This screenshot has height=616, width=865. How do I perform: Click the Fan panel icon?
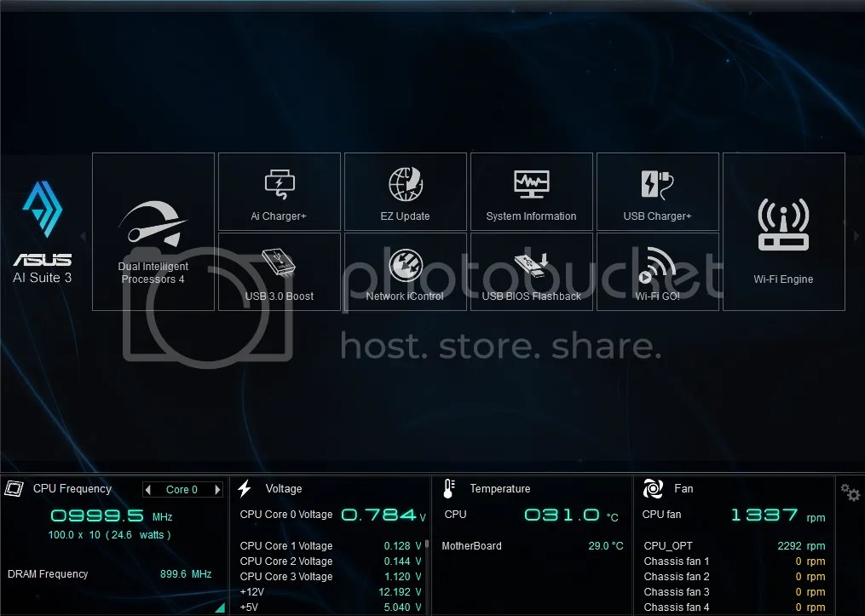(x=653, y=488)
